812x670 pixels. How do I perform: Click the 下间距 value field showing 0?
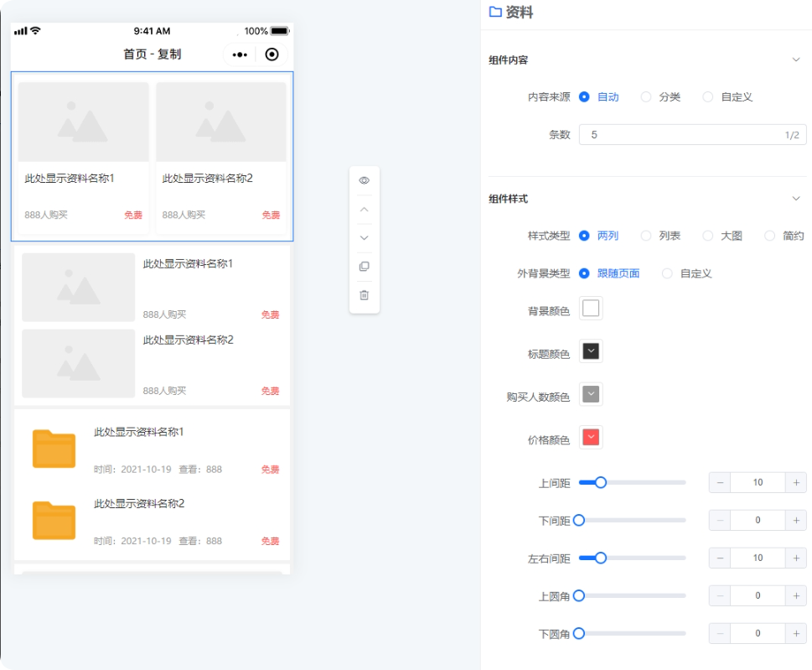[x=758, y=520]
